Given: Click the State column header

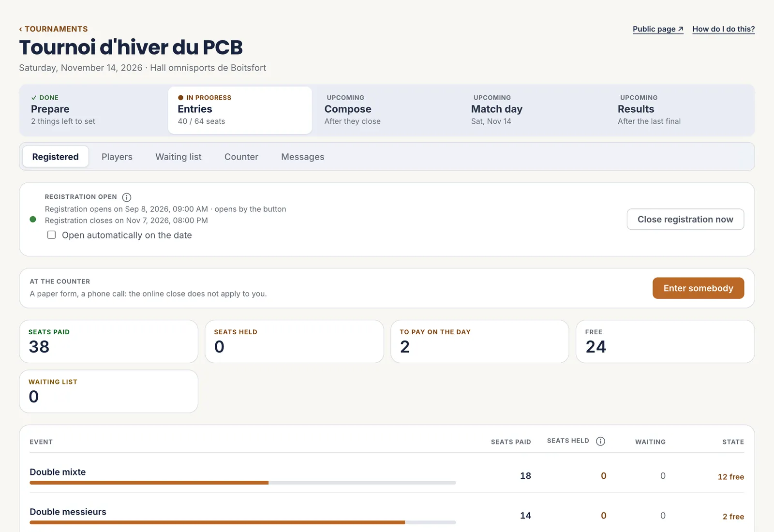Looking at the screenshot, I should [x=733, y=442].
